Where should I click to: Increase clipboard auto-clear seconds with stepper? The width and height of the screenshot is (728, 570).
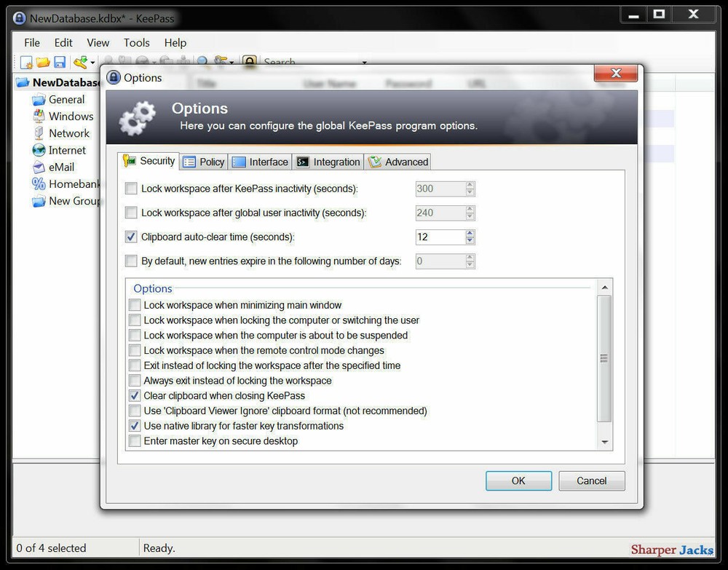click(x=470, y=233)
